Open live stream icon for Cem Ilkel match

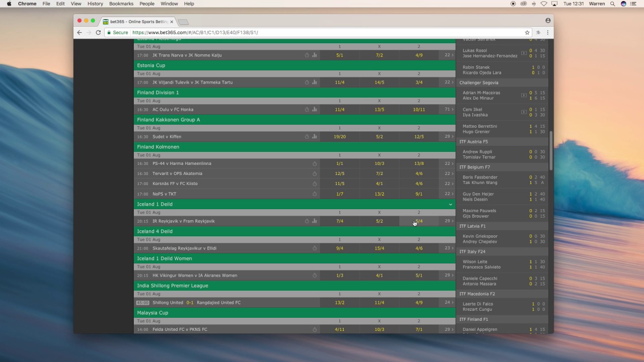pyautogui.click(x=524, y=112)
